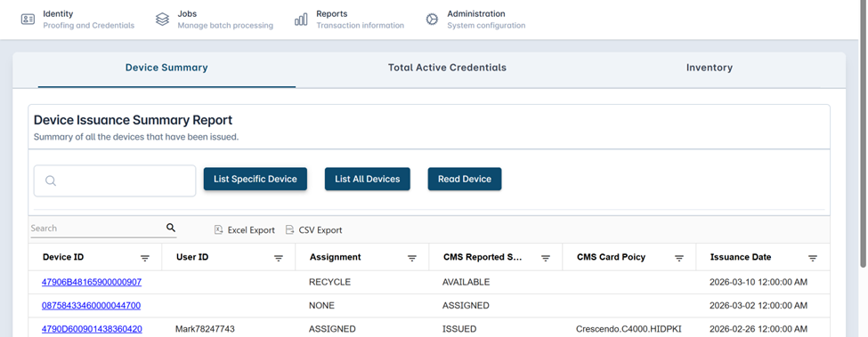868x337 pixels.
Task: Open the Issuance Date column filter
Action: click(813, 258)
